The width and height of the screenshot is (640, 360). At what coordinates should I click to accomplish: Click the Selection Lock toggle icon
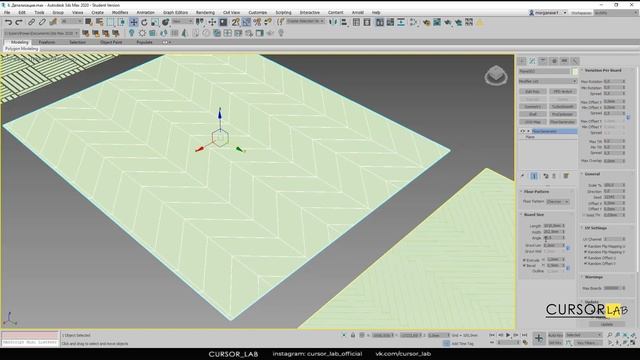click(x=353, y=335)
